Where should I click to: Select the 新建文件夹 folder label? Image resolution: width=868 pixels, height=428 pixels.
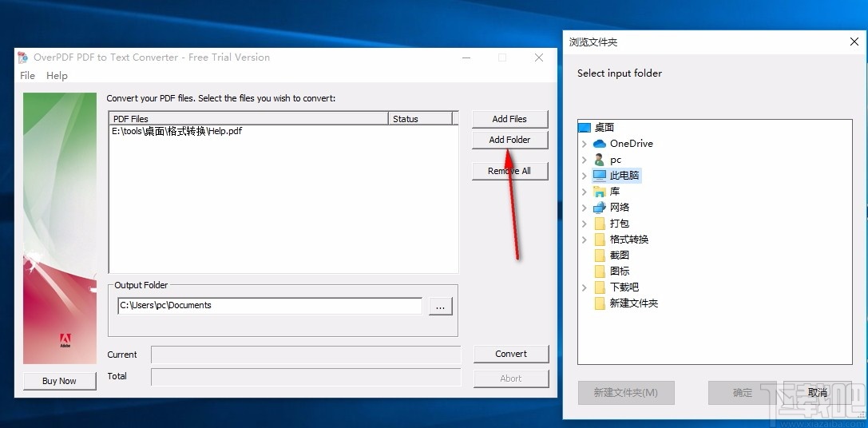pyautogui.click(x=634, y=303)
